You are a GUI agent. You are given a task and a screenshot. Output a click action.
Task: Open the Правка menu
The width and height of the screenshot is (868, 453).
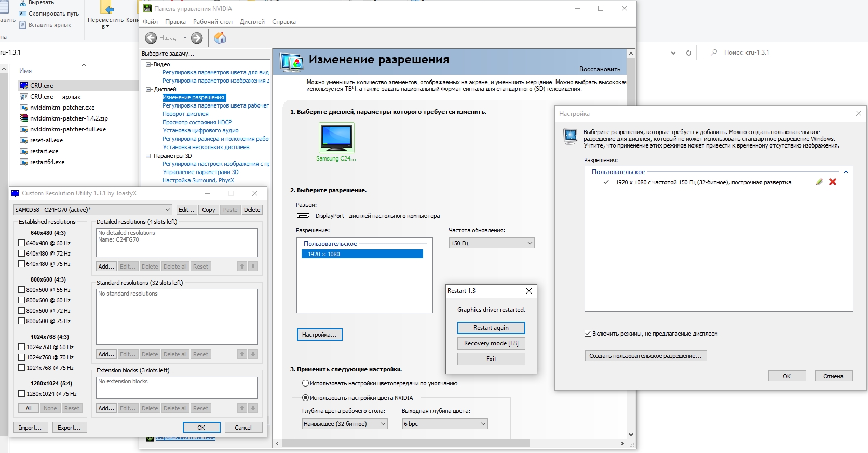click(175, 22)
